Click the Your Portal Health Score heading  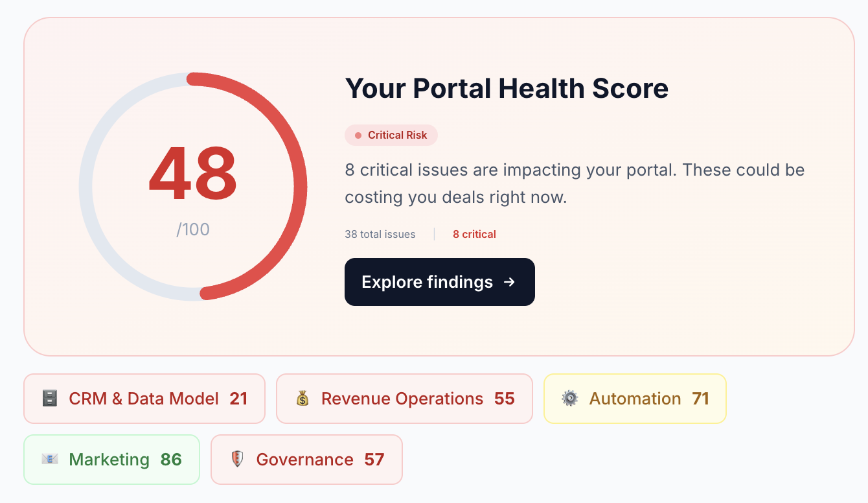click(x=507, y=88)
